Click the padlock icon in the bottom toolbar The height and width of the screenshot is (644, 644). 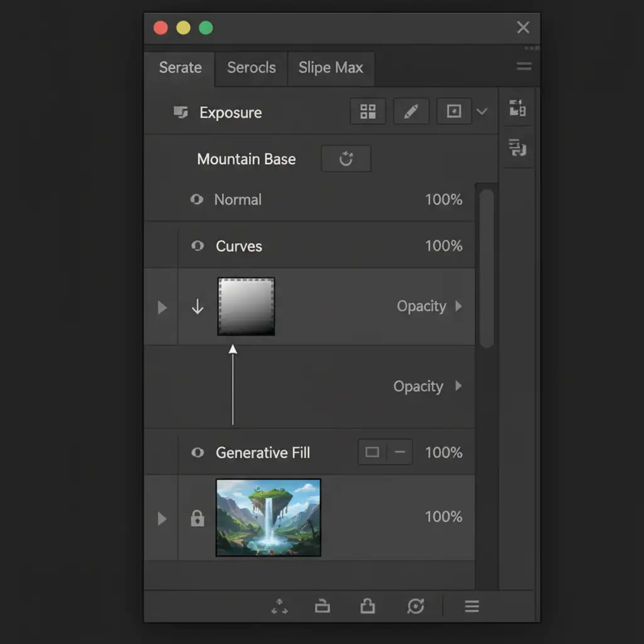(367, 606)
